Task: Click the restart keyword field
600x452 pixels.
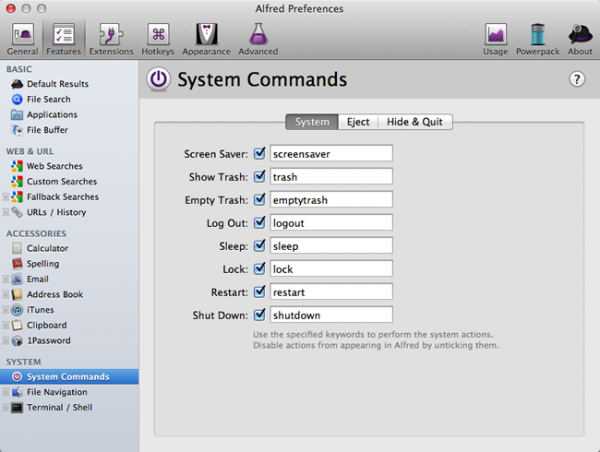Action: tap(331, 292)
